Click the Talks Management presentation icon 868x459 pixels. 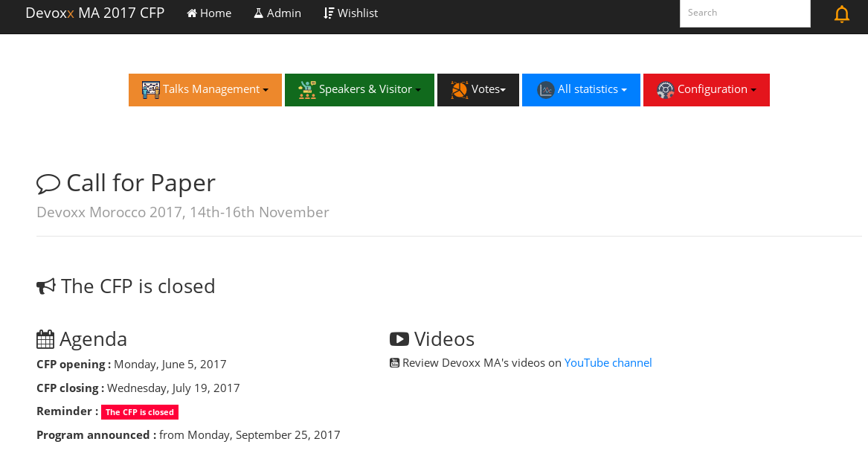150,90
